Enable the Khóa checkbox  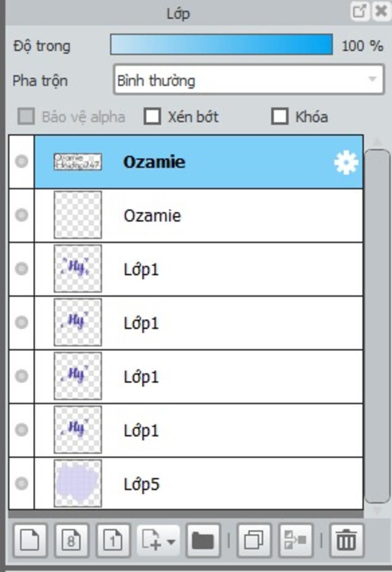(x=279, y=116)
